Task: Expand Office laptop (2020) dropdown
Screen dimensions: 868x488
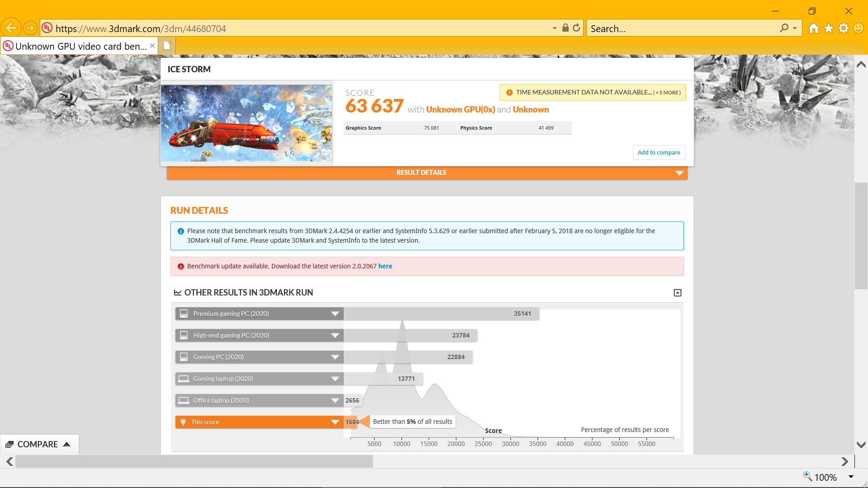Action: coord(335,400)
